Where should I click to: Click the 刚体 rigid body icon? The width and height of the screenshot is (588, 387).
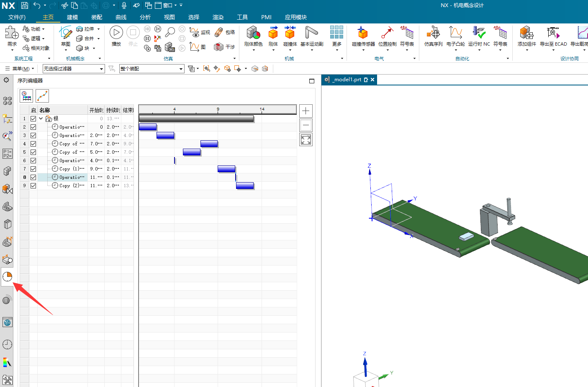273,33
